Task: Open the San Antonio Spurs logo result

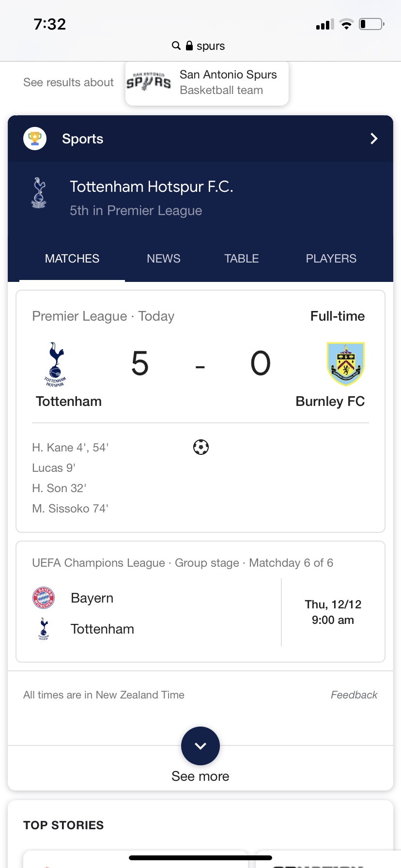Action: 148,82
